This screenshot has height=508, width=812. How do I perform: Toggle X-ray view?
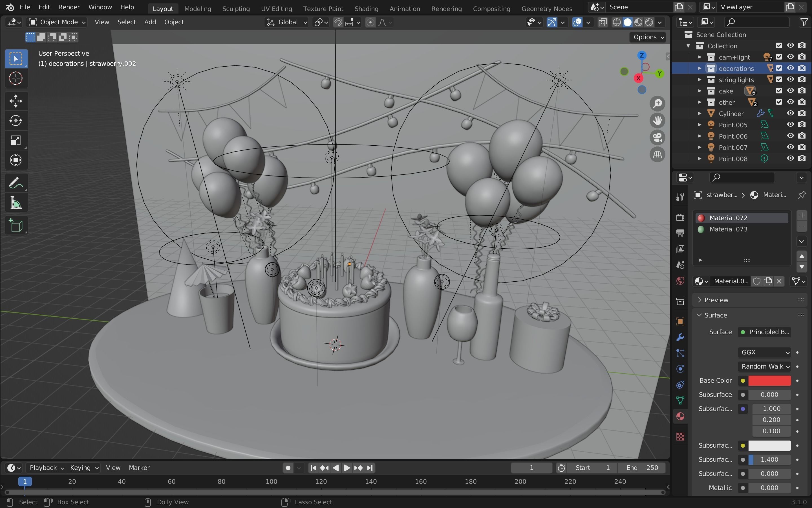603,22
